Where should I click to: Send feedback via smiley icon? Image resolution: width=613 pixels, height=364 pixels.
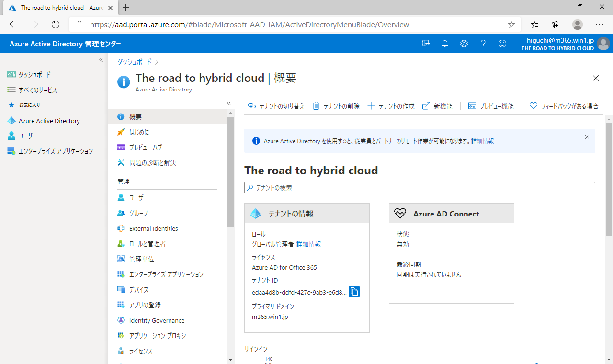pos(502,44)
